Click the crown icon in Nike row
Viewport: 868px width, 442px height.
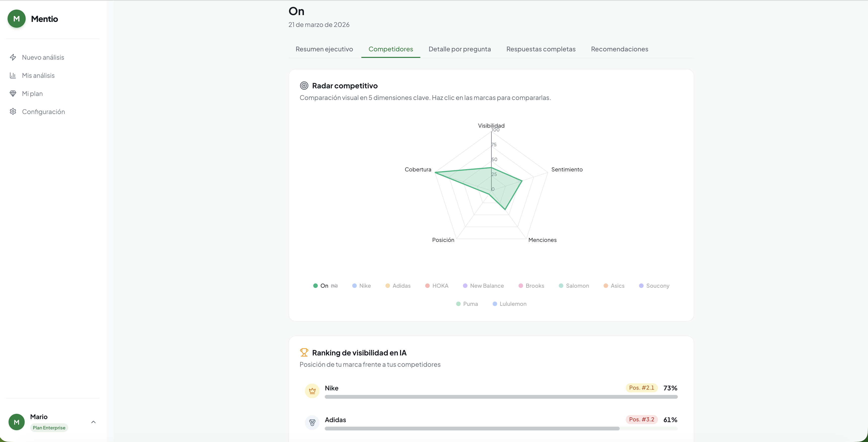point(312,391)
